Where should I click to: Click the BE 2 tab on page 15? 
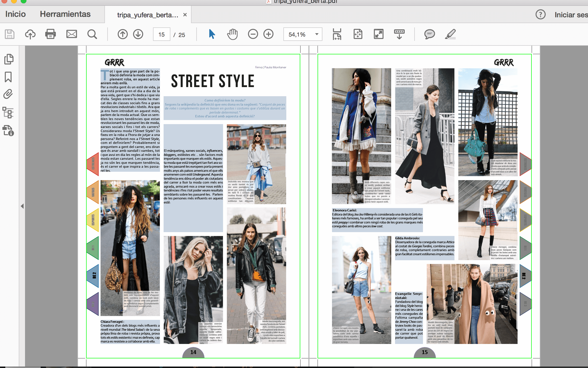click(525, 276)
